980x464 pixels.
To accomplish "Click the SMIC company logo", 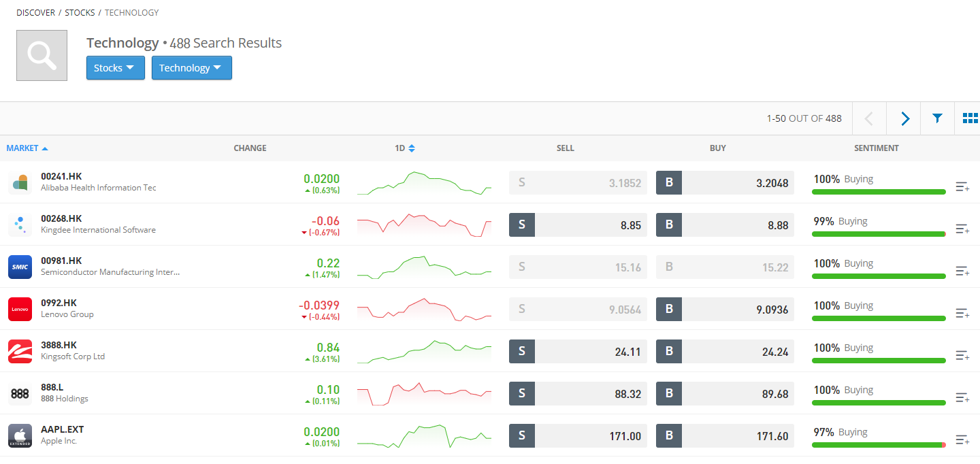I will [x=20, y=267].
